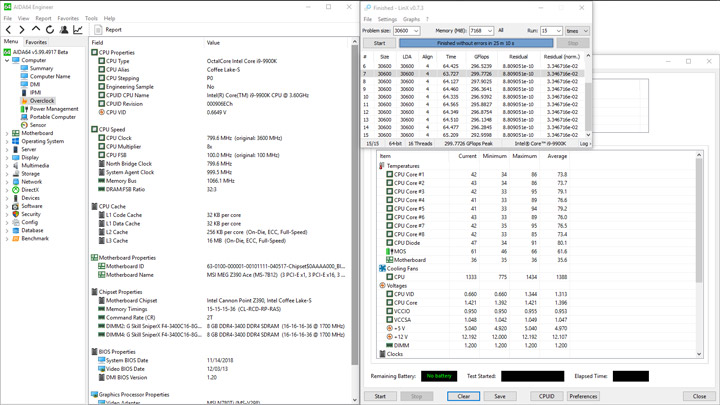Click the Start button in LinX
This screenshot has width=720, height=405.
coord(379,43)
